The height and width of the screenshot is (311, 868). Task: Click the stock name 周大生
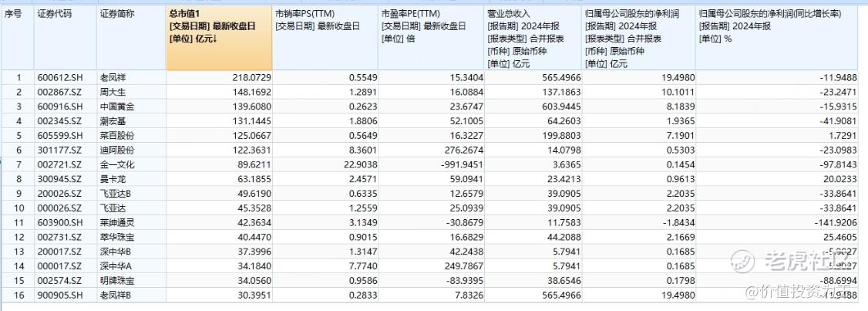point(113,92)
